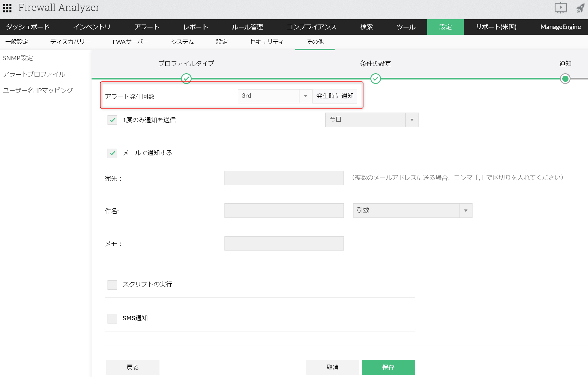The width and height of the screenshot is (588, 377).
Task: Select アラートプロファイル in the sidebar
Action: (x=34, y=74)
